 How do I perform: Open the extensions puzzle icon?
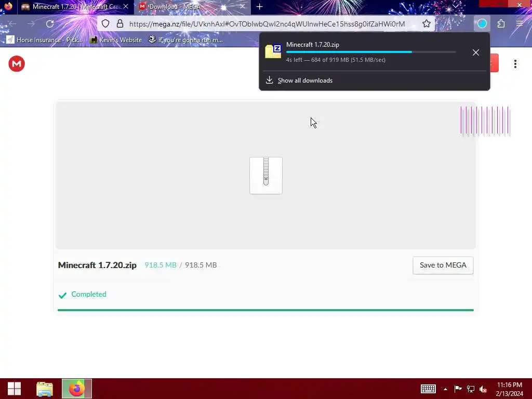point(501,24)
